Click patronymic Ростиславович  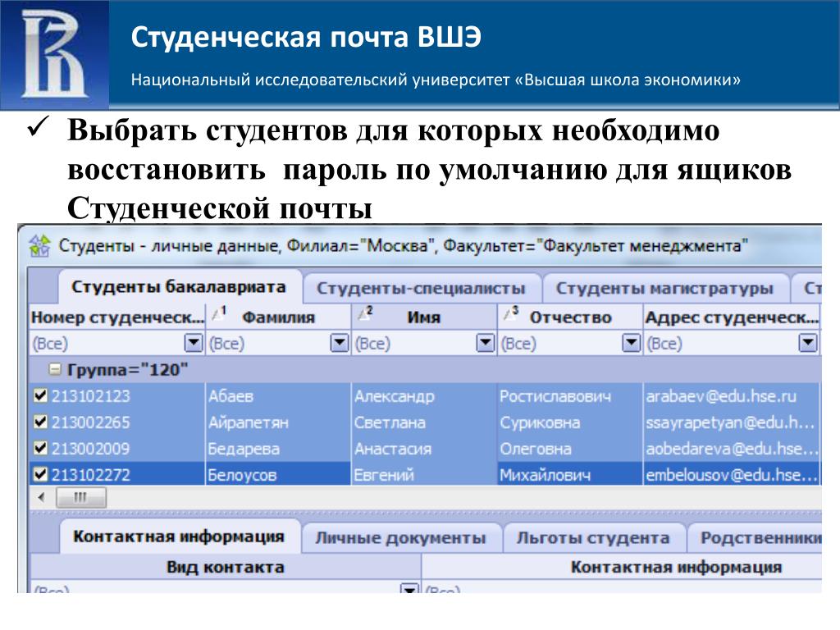tap(555, 396)
